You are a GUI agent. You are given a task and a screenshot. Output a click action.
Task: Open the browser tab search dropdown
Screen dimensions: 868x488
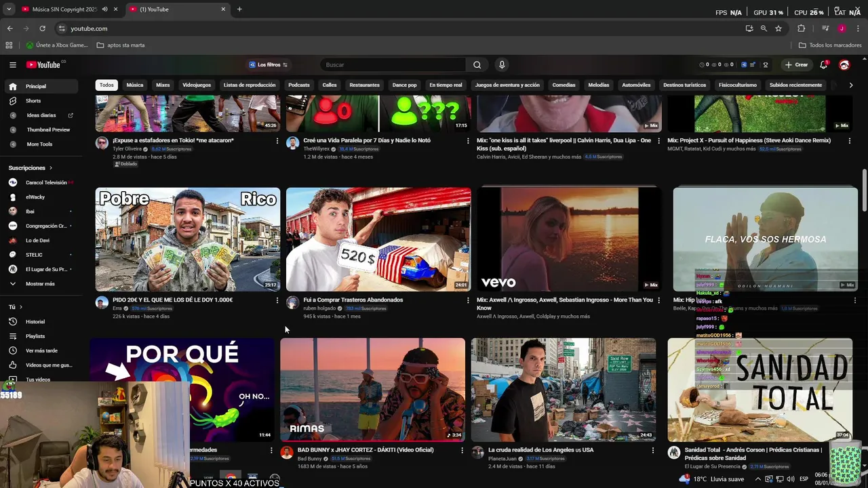(x=9, y=9)
